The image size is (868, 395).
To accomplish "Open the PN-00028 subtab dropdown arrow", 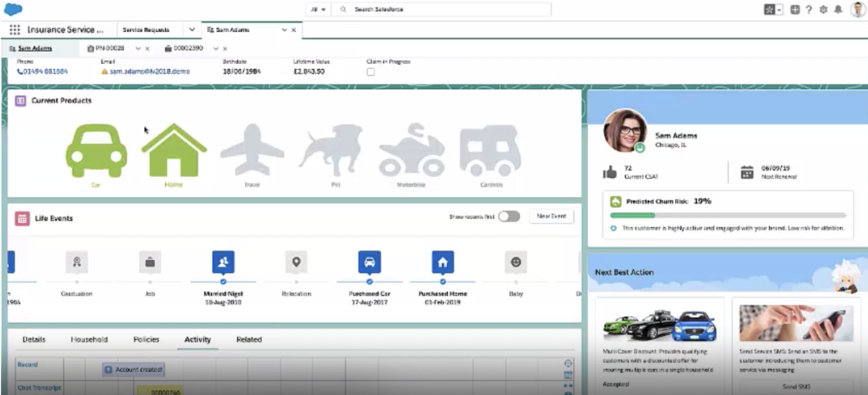I will (138, 48).
